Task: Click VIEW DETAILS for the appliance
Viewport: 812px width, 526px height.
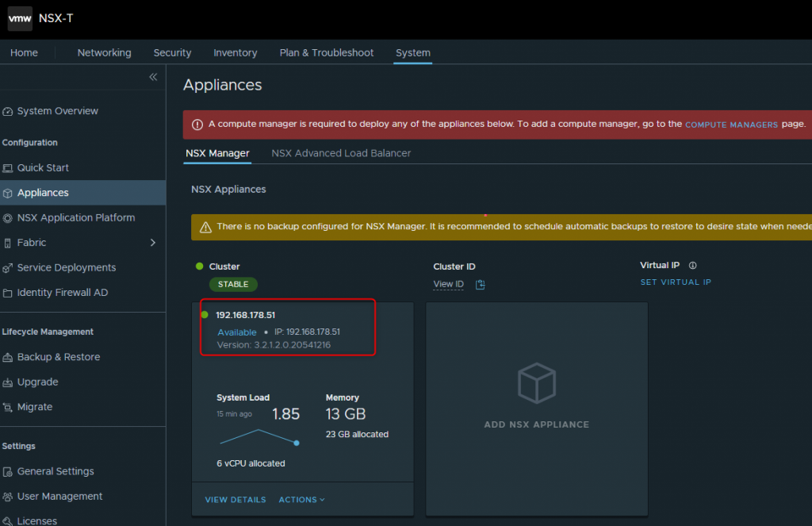Action: [235, 500]
